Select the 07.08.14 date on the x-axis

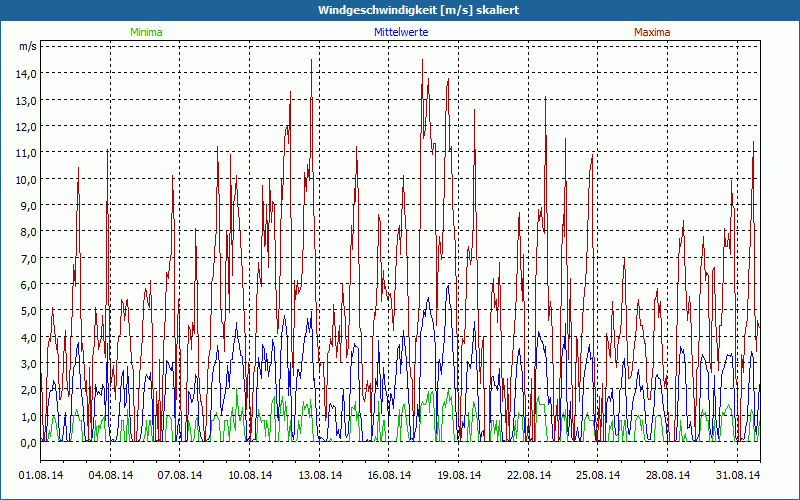(180, 475)
